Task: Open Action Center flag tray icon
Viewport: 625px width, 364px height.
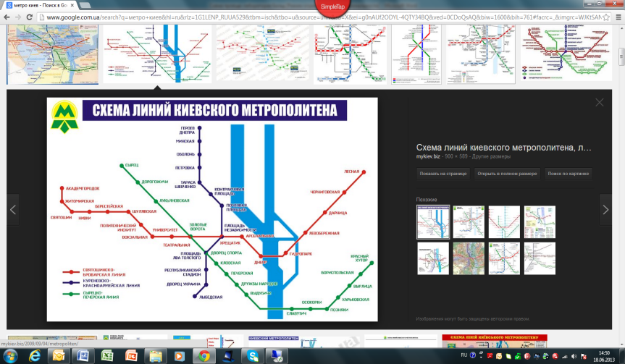Action: coord(584,356)
